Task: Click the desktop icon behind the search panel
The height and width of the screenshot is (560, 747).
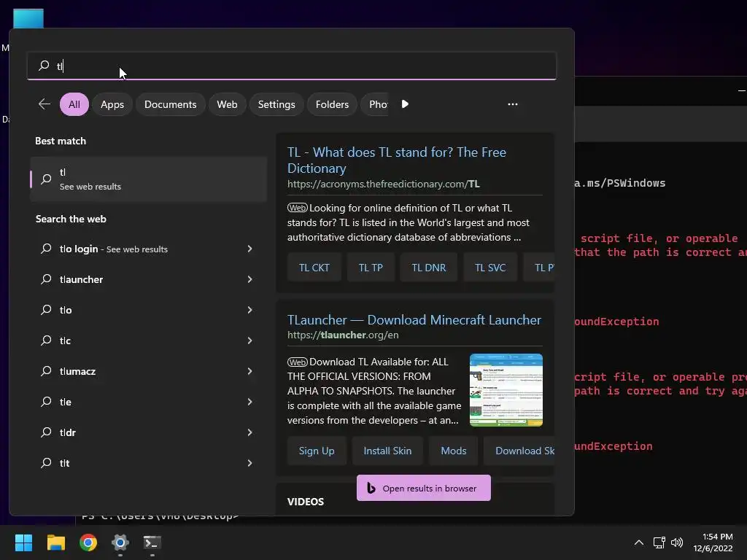Action: point(28,18)
